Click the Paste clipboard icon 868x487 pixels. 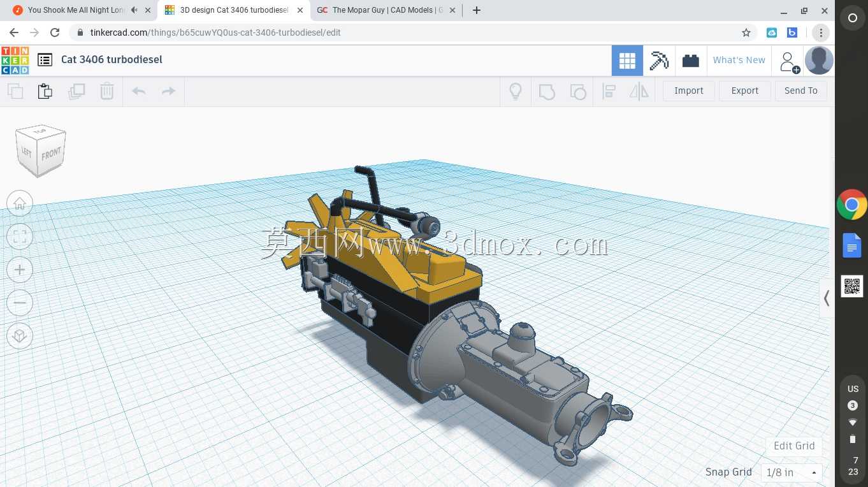(x=45, y=91)
